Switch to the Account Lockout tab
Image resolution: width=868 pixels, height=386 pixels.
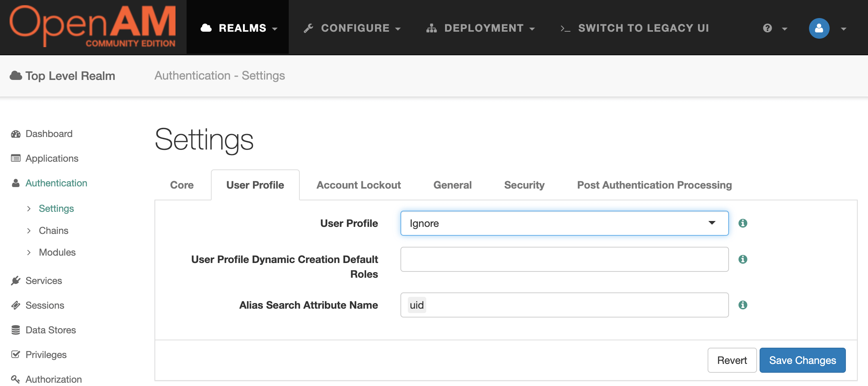click(x=358, y=185)
